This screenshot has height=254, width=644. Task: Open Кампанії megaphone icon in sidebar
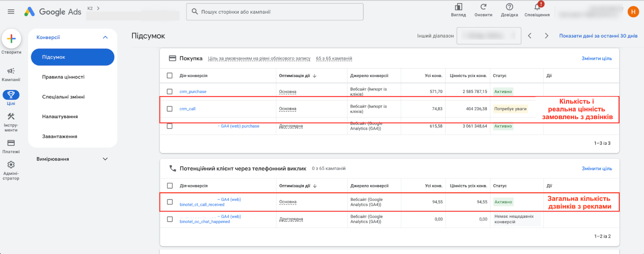click(11, 71)
